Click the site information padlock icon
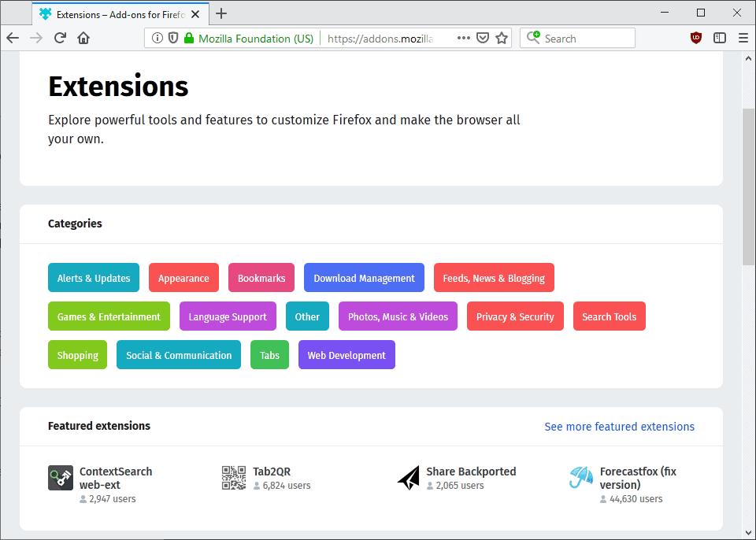The width and height of the screenshot is (756, 540). [189, 37]
